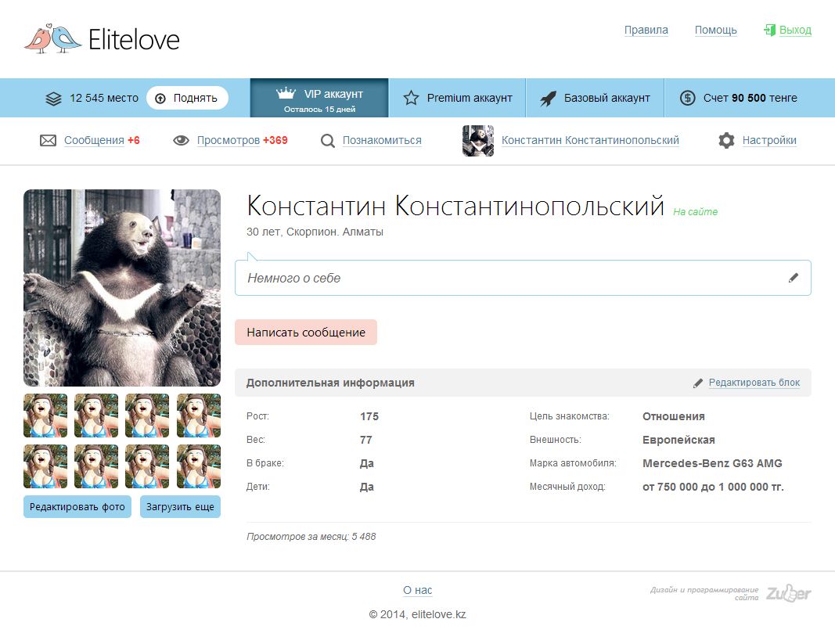Click the large bear profile photo

coord(122,288)
